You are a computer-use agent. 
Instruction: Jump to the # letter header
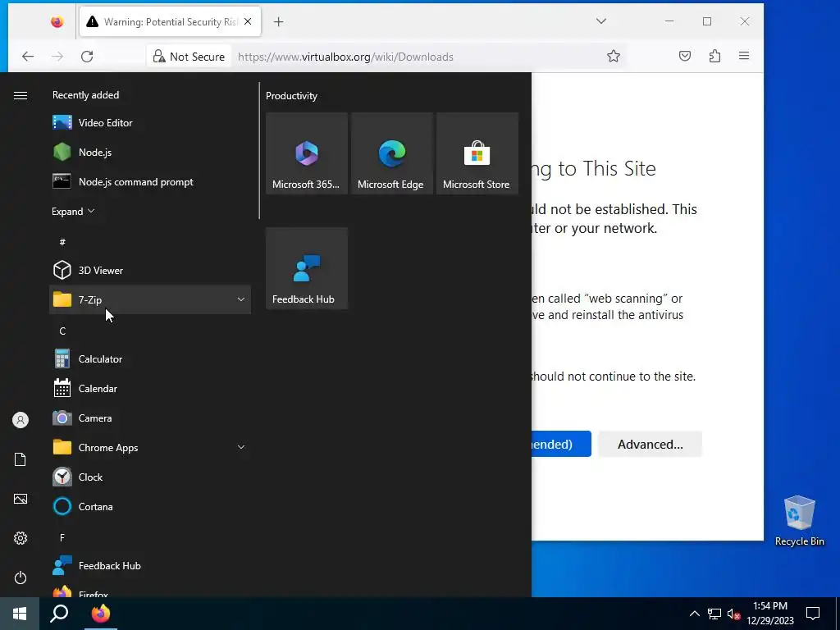pos(62,242)
